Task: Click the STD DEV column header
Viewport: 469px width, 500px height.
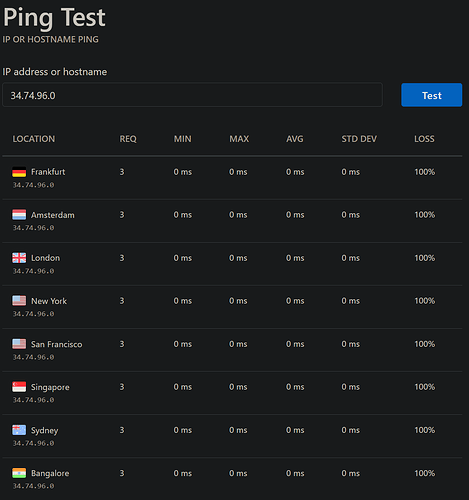Action: pyautogui.click(x=359, y=139)
